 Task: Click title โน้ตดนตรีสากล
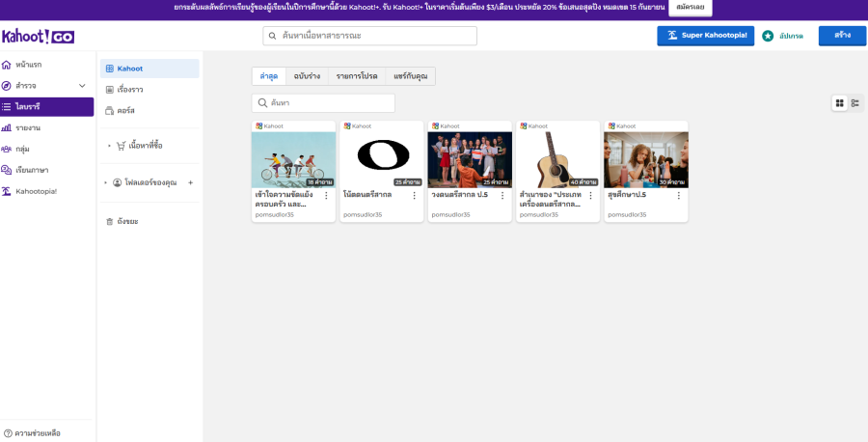tap(367, 195)
